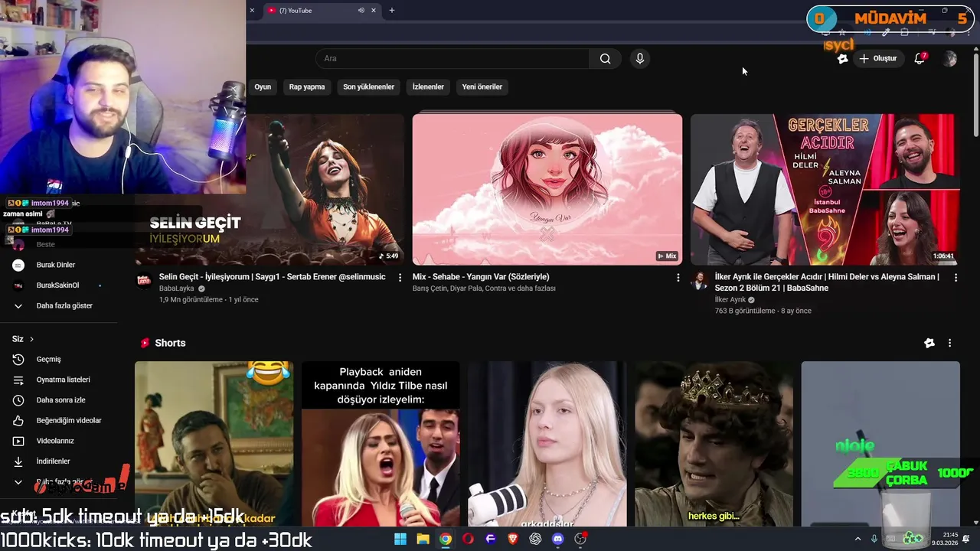Open Windows Start menu
The width and height of the screenshot is (980, 551).
click(400, 539)
